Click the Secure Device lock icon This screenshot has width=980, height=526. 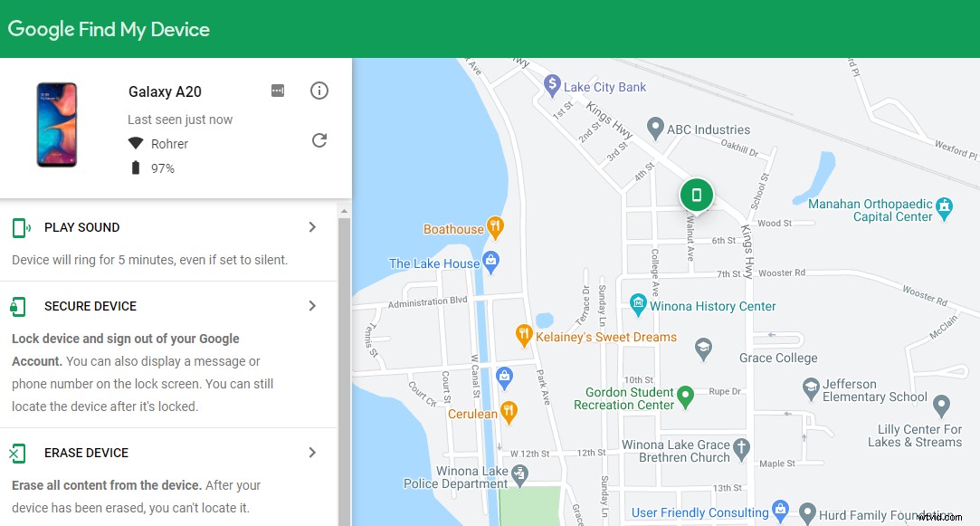[19, 306]
